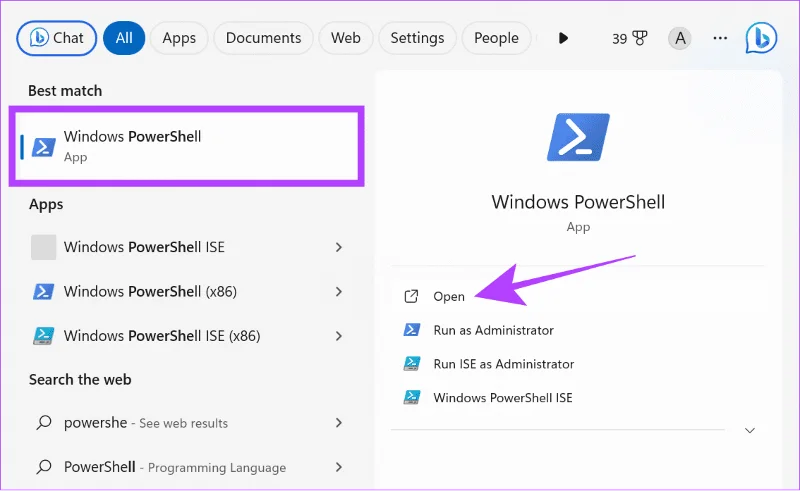Select the All filter tab

tap(124, 38)
